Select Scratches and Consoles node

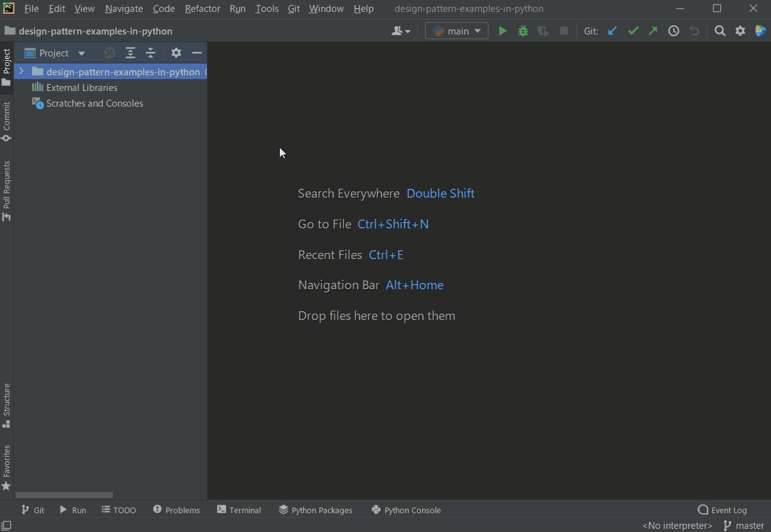pyautogui.click(x=94, y=104)
